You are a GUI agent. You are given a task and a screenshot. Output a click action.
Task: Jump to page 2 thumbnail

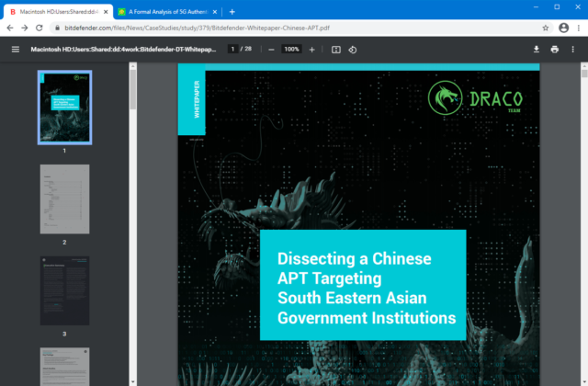tap(64, 199)
